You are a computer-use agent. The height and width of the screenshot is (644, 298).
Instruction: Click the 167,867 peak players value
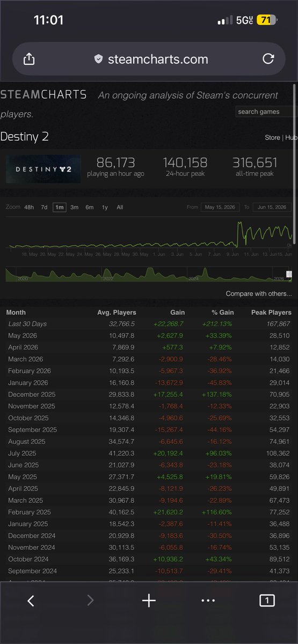(278, 324)
